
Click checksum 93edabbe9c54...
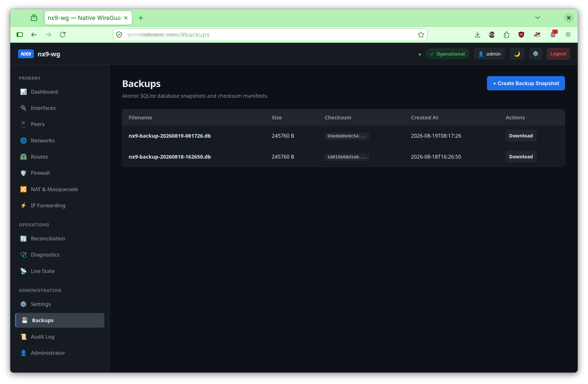click(x=347, y=136)
